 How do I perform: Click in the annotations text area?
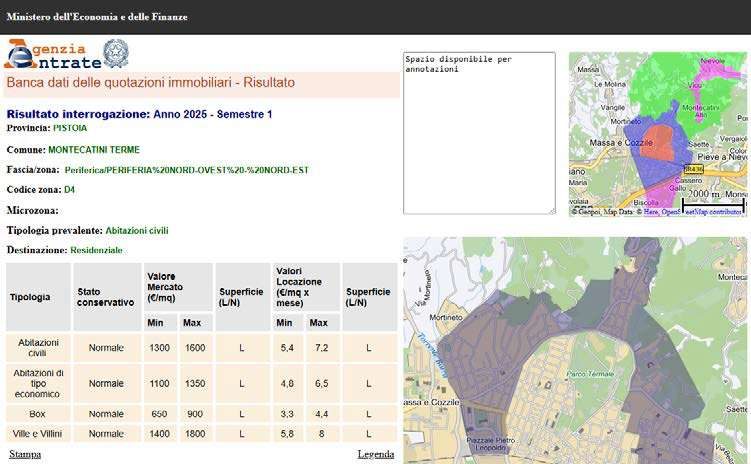click(479, 133)
